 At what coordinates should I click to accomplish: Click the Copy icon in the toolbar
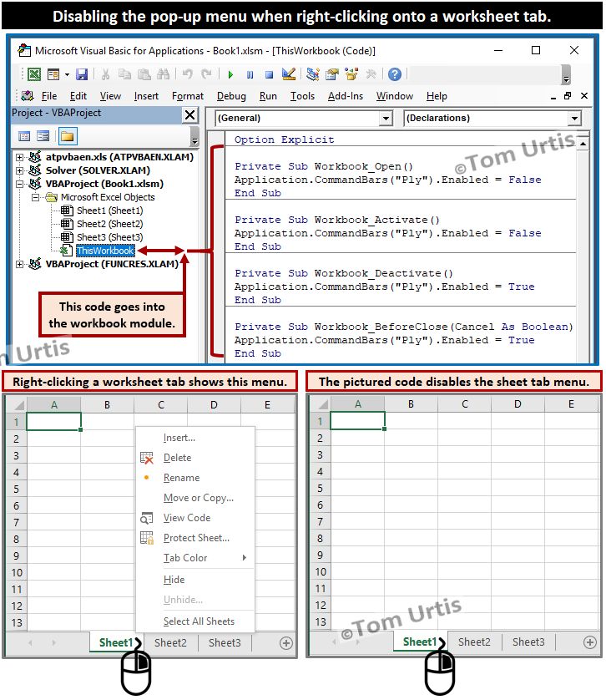coord(124,74)
